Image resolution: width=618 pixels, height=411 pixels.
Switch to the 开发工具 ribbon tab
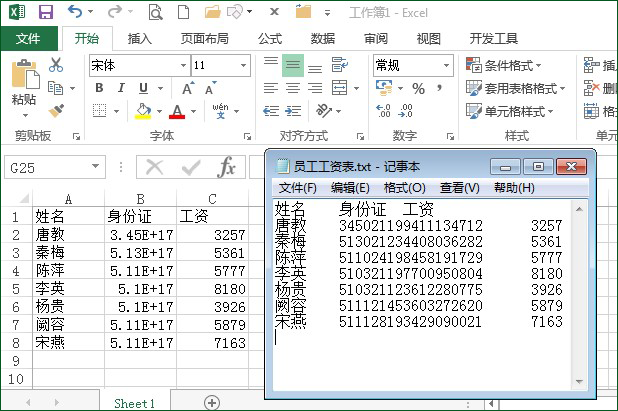pos(493,39)
